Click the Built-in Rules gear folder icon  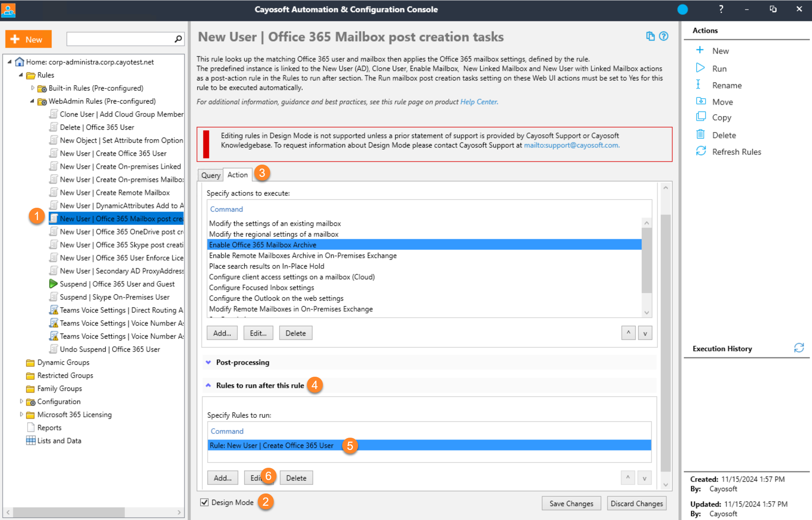coord(42,88)
